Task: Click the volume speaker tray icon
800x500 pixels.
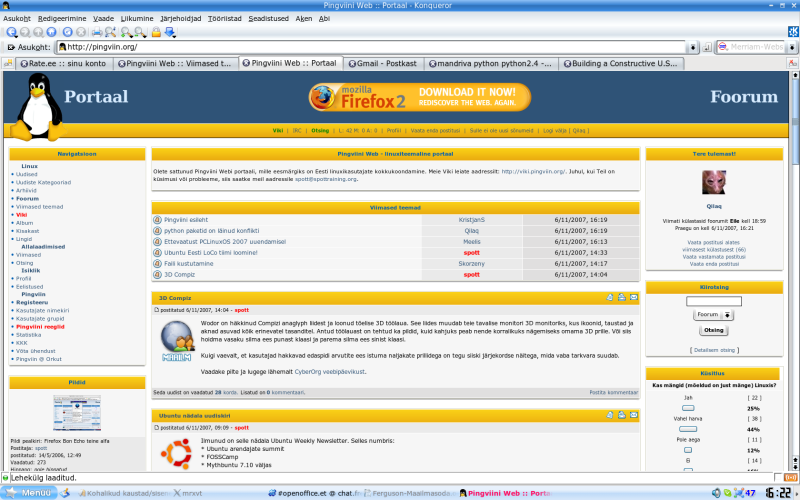Action: [716, 493]
